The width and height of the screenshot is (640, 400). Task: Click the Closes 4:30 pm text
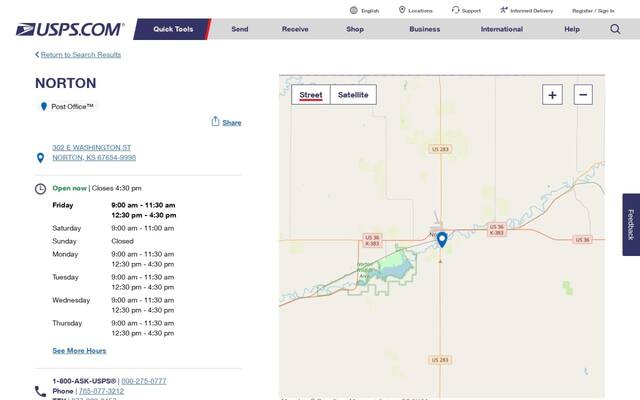(x=116, y=188)
